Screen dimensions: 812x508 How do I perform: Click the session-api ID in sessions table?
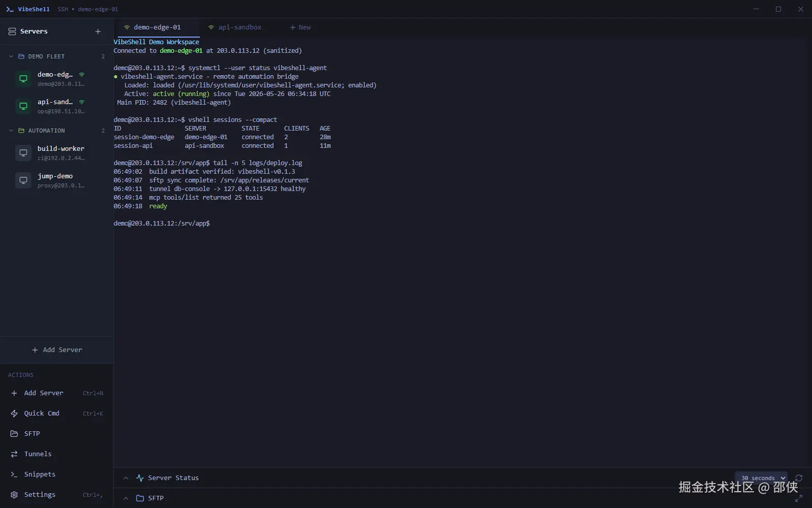133,146
